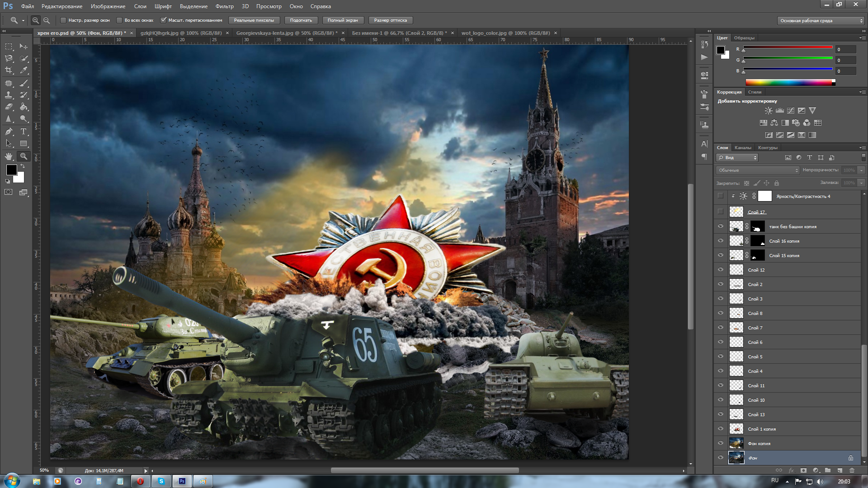The image size is (868, 488).
Task: Add a Color Balance scales adjustment
Action: pyautogui.click(x=774, y=122)
